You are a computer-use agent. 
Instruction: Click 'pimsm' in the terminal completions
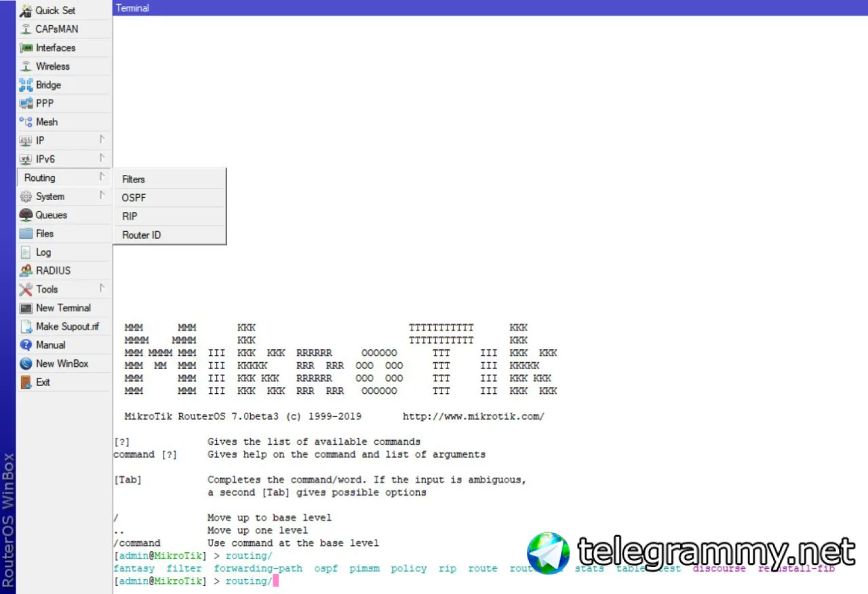tap(364, 569)
